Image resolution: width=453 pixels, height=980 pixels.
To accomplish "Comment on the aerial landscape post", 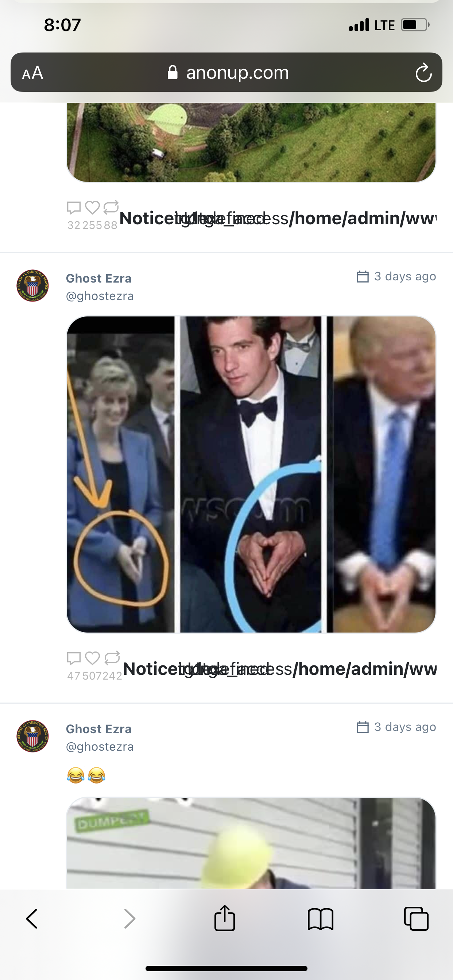I will pos(73,207).
